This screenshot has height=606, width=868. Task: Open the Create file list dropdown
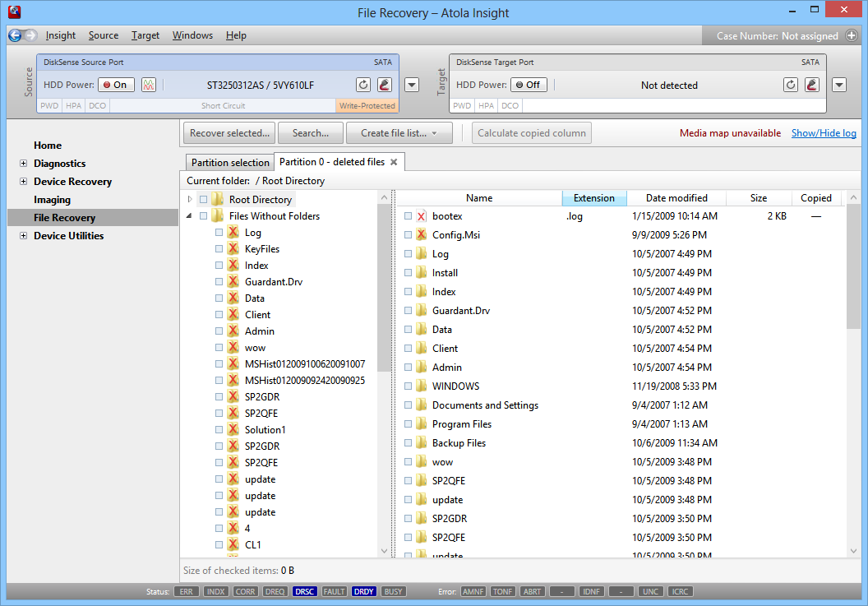coord(399,133)
